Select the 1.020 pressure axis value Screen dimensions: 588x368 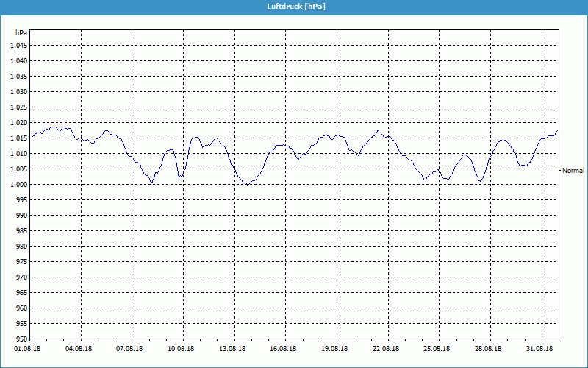coord(18,122)
